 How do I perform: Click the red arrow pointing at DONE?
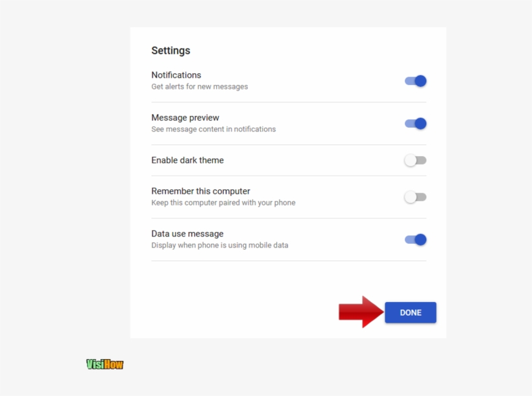tap(359, 312)
